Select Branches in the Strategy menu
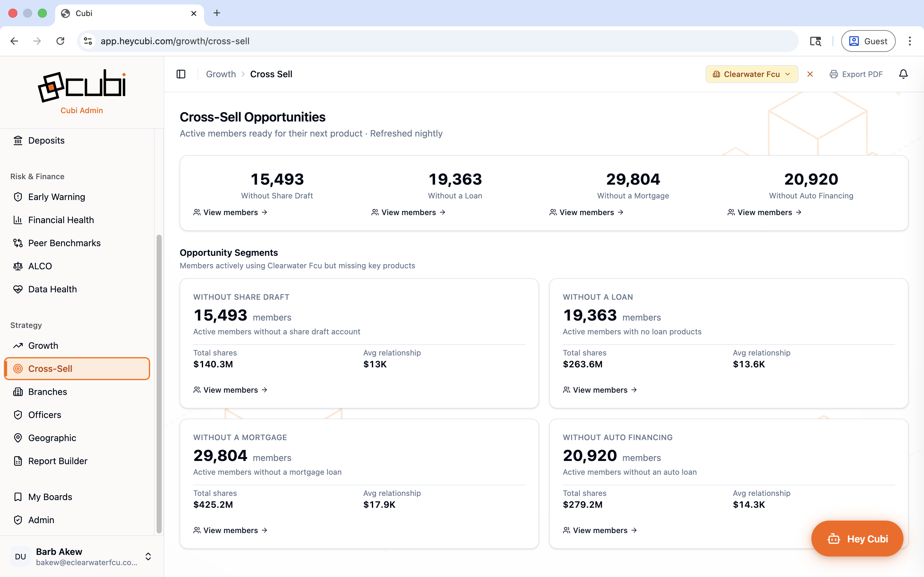The width and height of the screenshot is (924, 577). click(x=47, y=391)
